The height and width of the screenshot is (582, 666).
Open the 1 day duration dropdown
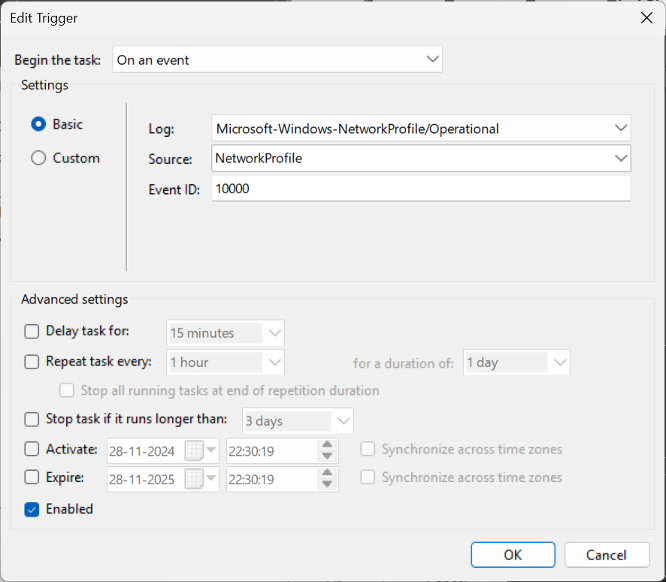(516, 362)
